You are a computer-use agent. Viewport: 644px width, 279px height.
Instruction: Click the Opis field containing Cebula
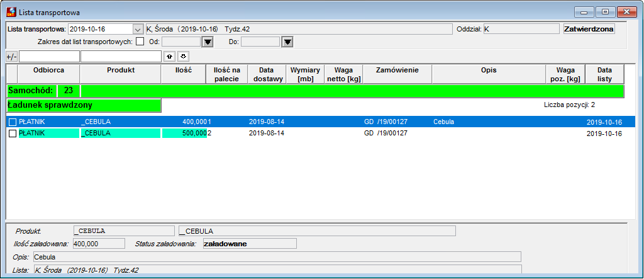277,257
